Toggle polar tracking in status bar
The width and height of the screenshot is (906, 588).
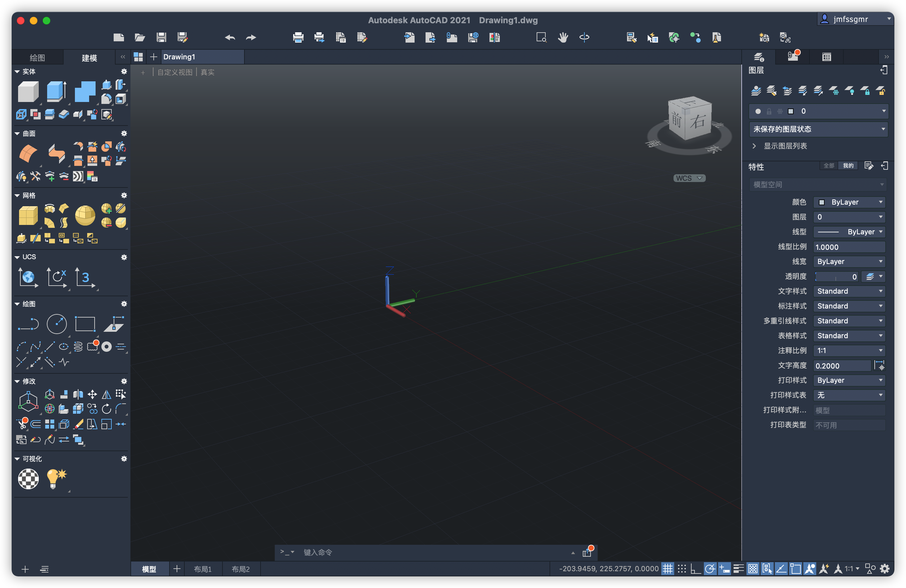coord(710,569)
